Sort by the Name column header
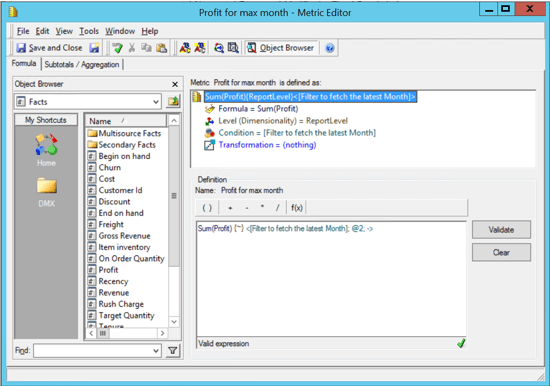550x386 pixels. [x=126, y=121]
